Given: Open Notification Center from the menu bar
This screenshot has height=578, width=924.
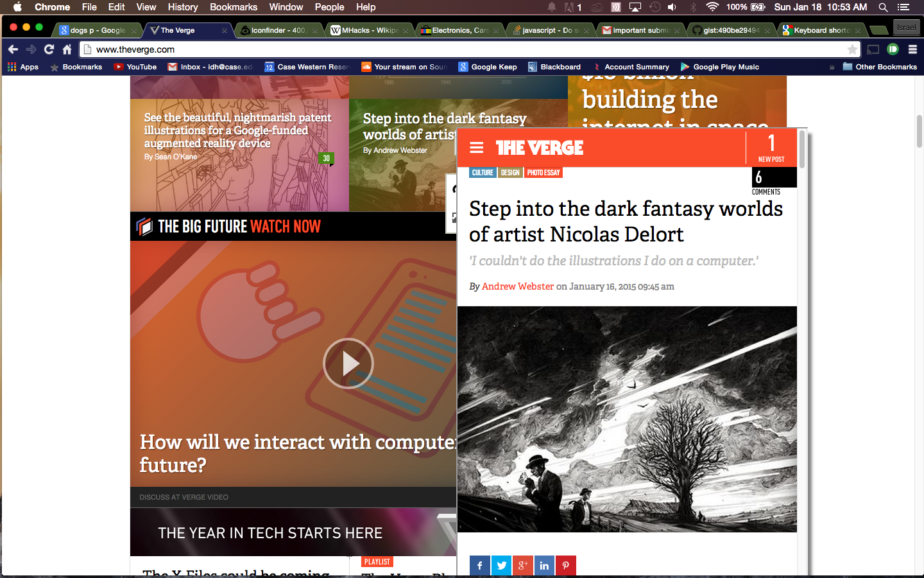Looking at the screenshot, I should [x=903, y=7].
